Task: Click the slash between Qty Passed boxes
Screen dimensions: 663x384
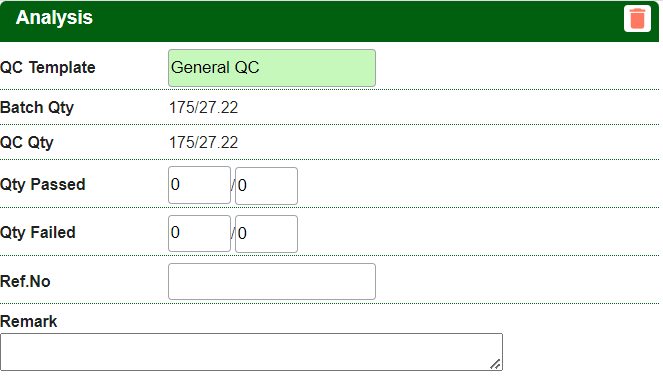Action: (x=233, y=185)
